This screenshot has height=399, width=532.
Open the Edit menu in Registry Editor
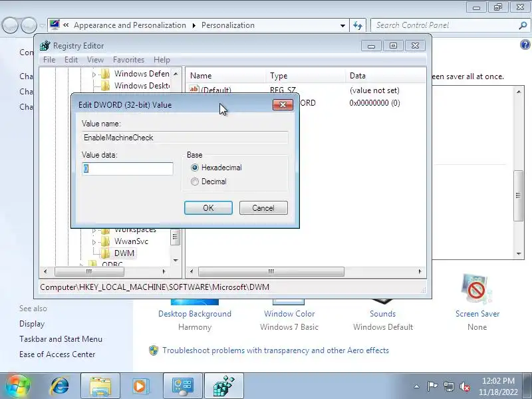point(71,60)
